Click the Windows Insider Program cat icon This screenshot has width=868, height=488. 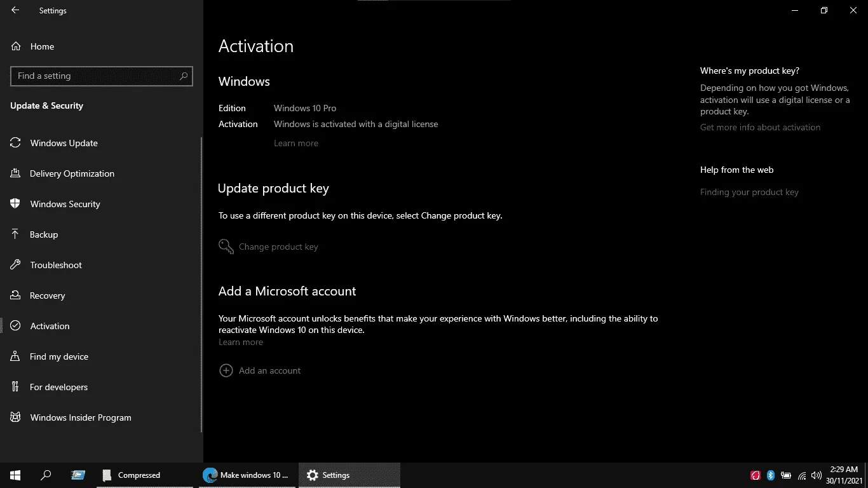click(15, 417)
